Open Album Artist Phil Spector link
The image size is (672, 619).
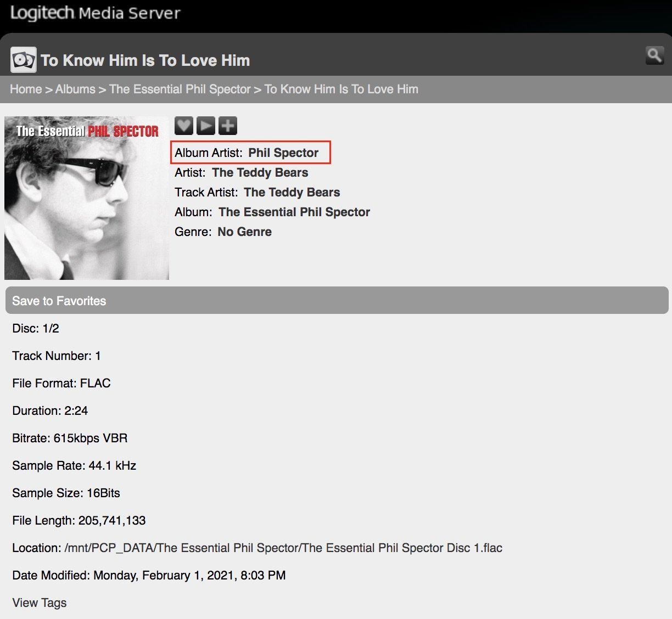pyautogui.click(x=283, y=153)
